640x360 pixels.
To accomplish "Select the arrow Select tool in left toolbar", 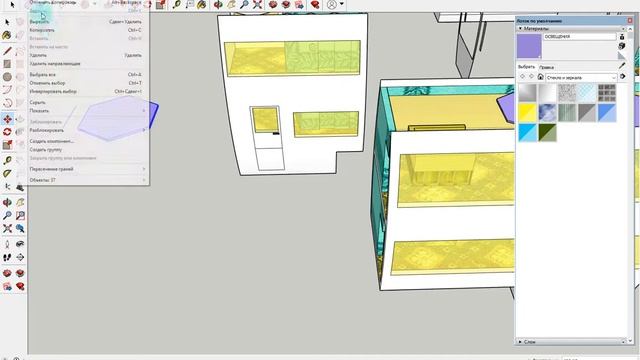I will (x=7, y=22).
